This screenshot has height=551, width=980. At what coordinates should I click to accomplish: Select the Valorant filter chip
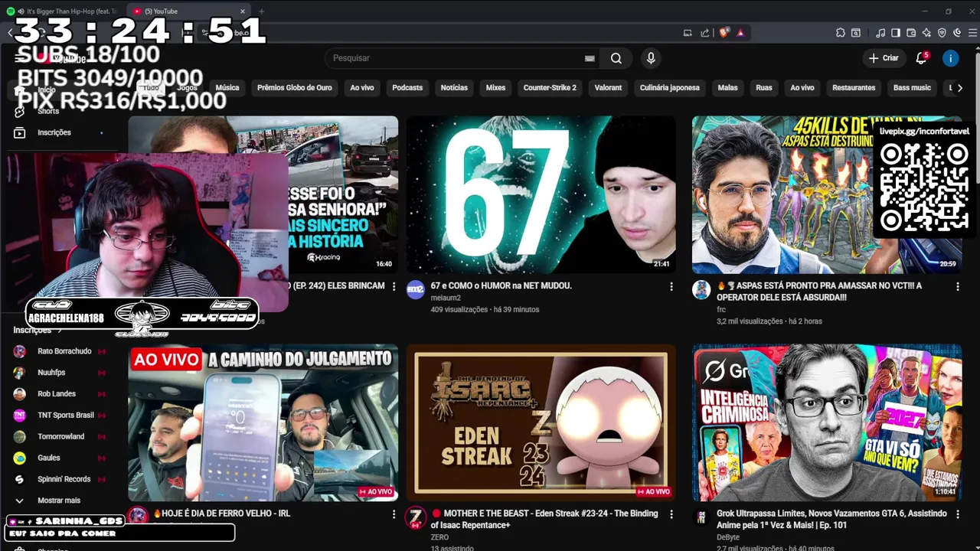[608, 88]
